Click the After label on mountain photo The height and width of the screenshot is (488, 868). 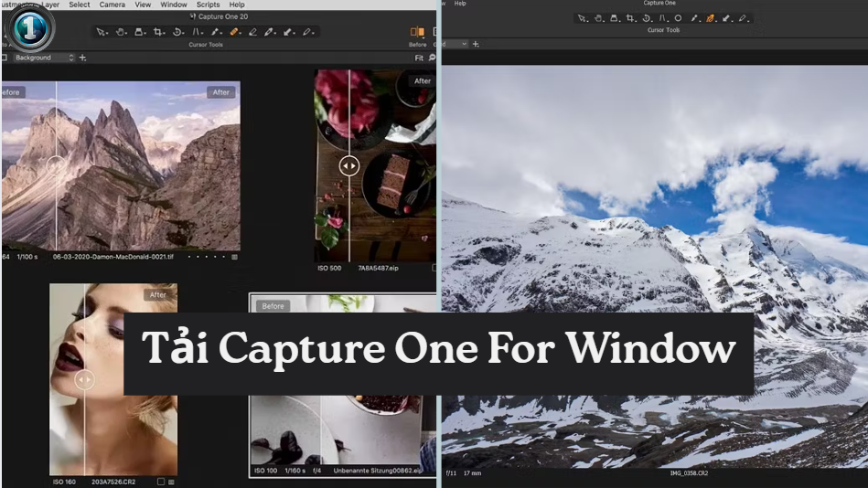click(221, 92)
